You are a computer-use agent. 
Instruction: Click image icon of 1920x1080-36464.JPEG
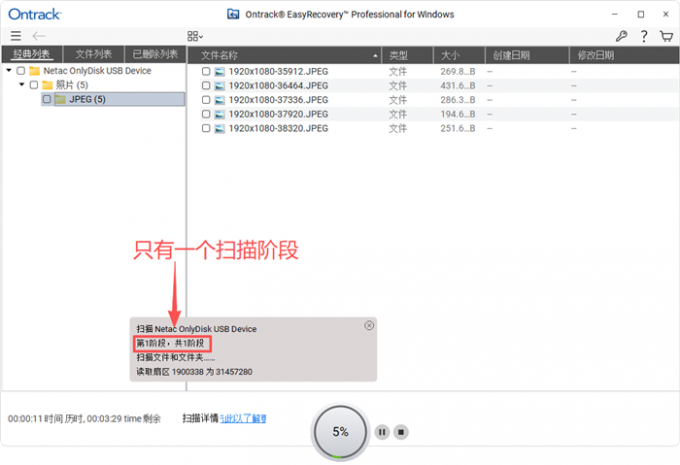[x=220, y=86]
